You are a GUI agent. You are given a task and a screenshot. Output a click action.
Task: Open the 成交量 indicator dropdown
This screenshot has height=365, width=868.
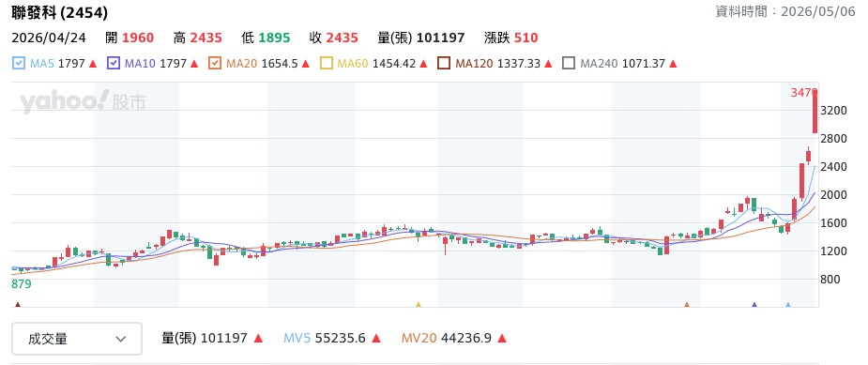pyautogui.click(x=77, y=339)
